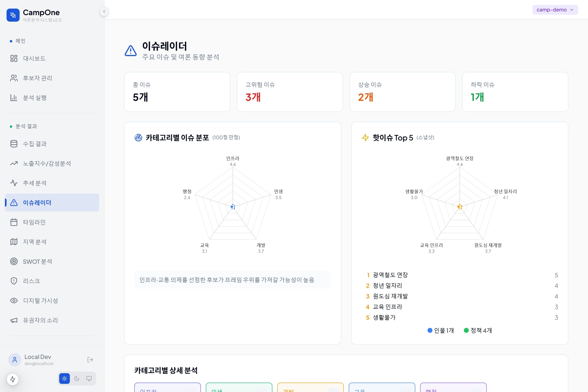Click the floating lightning bolt button
Screen dimensions: 588x392
coord(12,379)
